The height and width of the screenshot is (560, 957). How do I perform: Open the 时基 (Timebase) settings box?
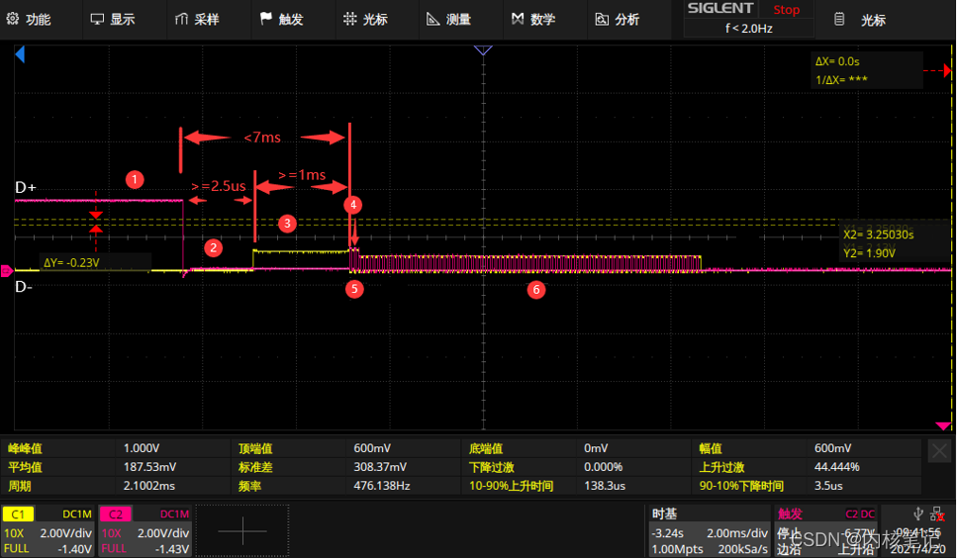click(x=708, y=531)
